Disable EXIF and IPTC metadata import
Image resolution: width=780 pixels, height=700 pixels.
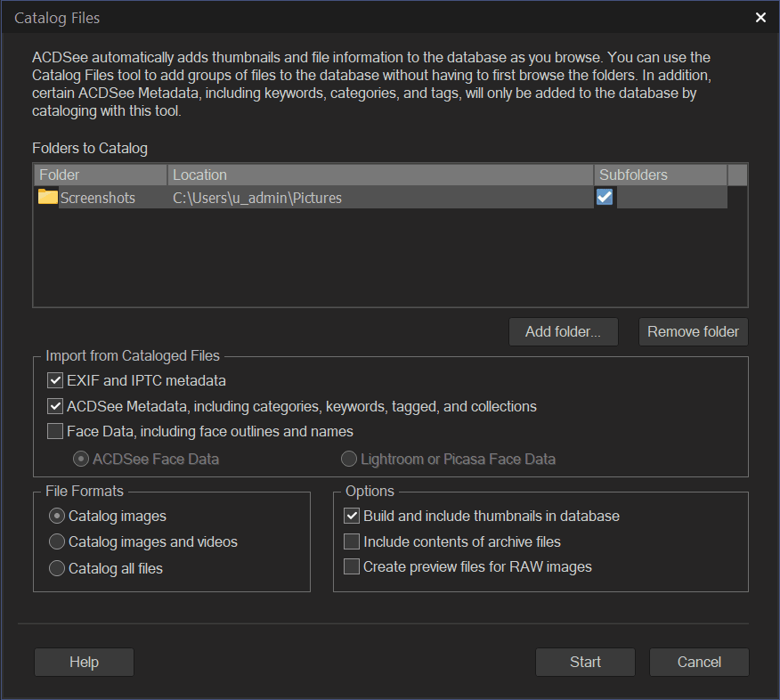click(55, 381)
